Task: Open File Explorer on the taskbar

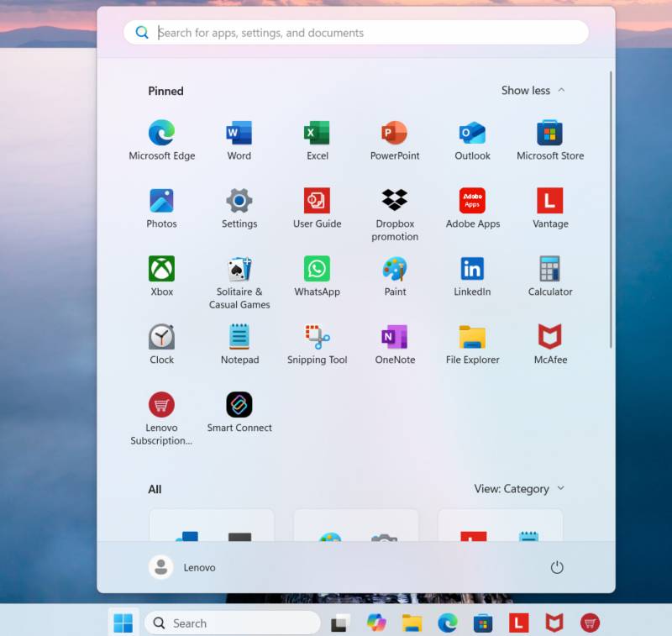Action: pos(412,623)
